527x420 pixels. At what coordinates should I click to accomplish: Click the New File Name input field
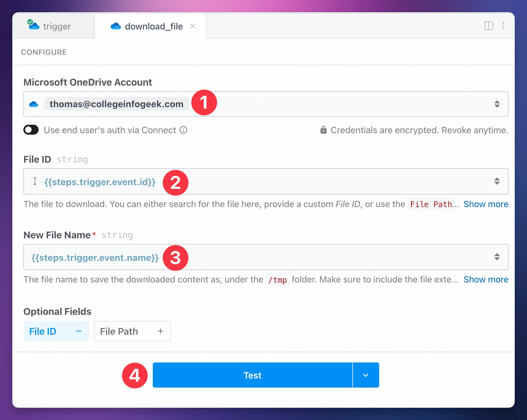(266, 257)
